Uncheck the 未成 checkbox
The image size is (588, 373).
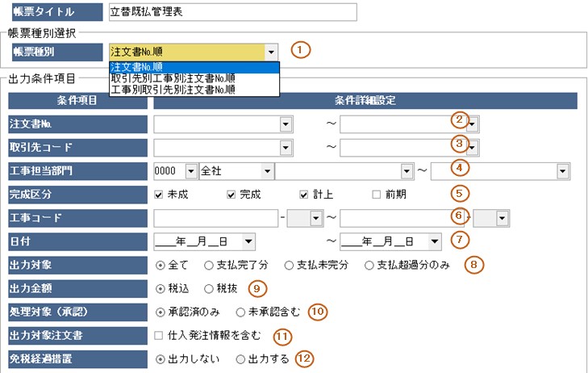click(x=160, y=195)
